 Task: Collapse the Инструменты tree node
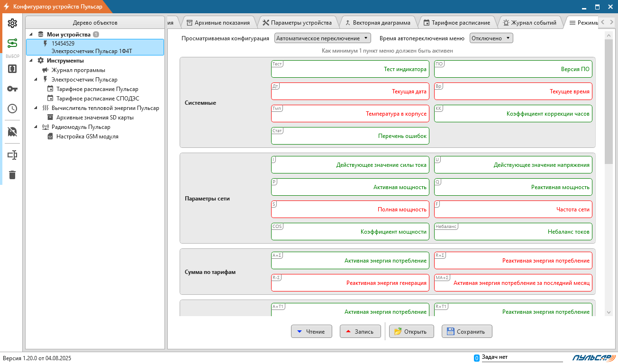(x=31, y=61)
